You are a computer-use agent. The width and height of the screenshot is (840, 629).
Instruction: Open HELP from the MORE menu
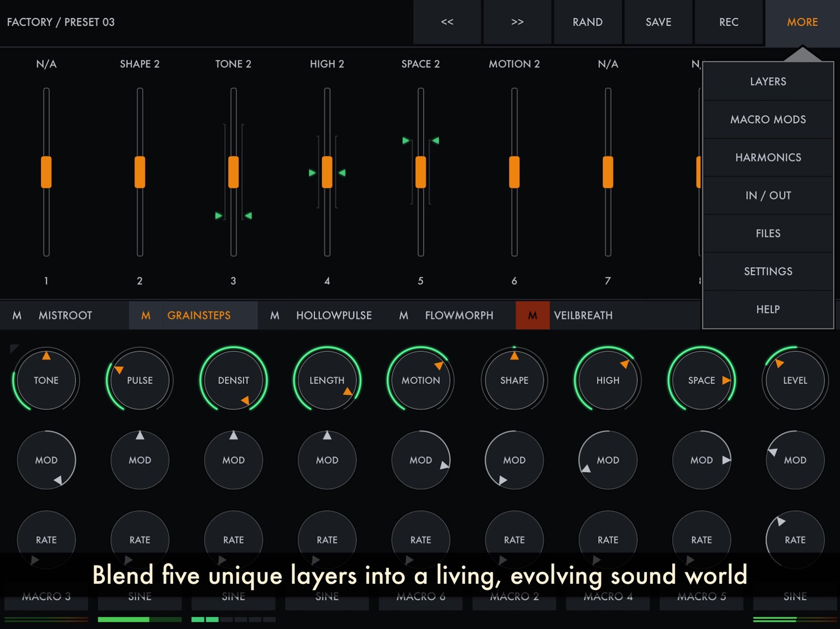768,310
